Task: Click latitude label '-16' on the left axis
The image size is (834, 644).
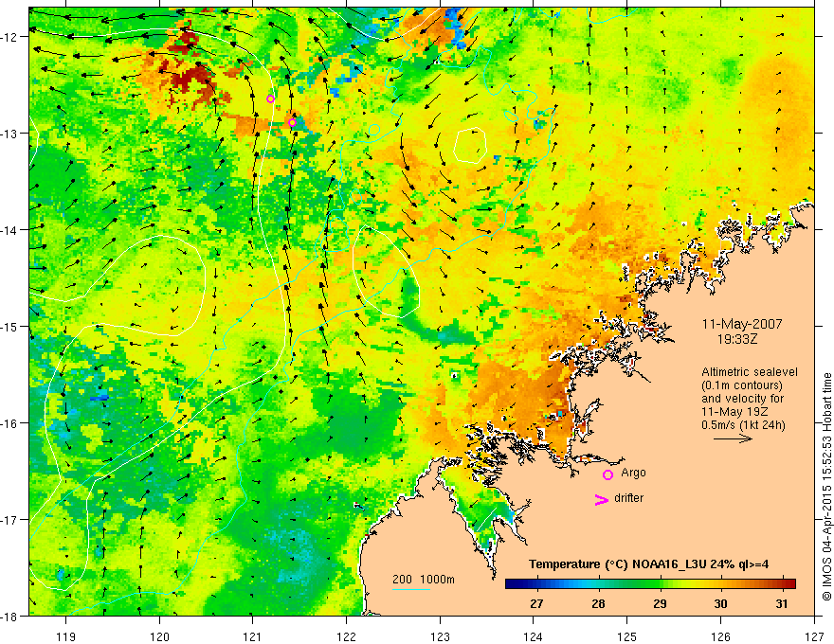Action: 9,423
